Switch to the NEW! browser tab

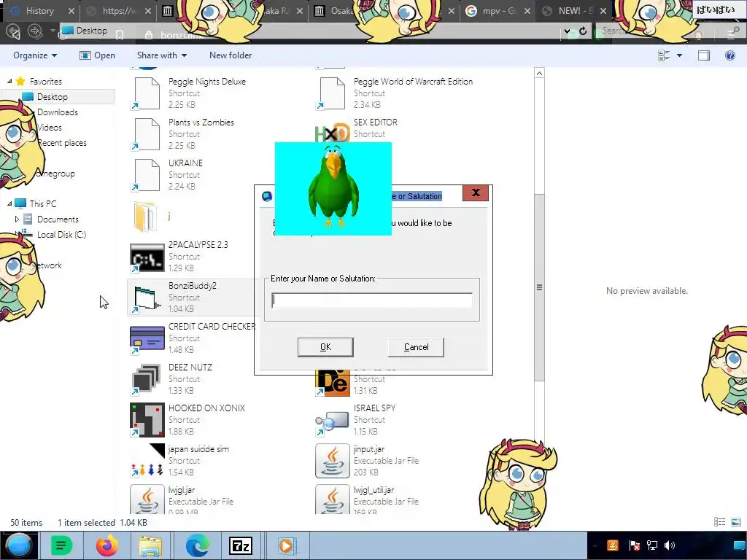576,10
